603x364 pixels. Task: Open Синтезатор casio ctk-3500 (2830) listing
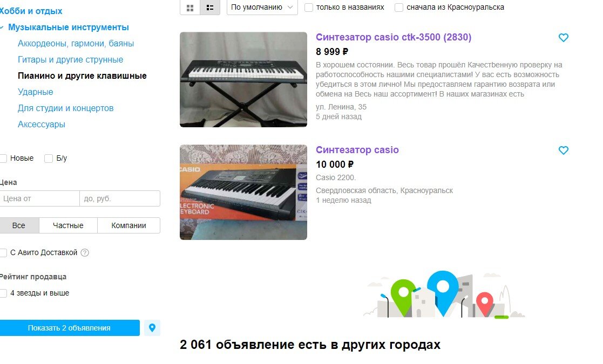click(x=394, y=37)
